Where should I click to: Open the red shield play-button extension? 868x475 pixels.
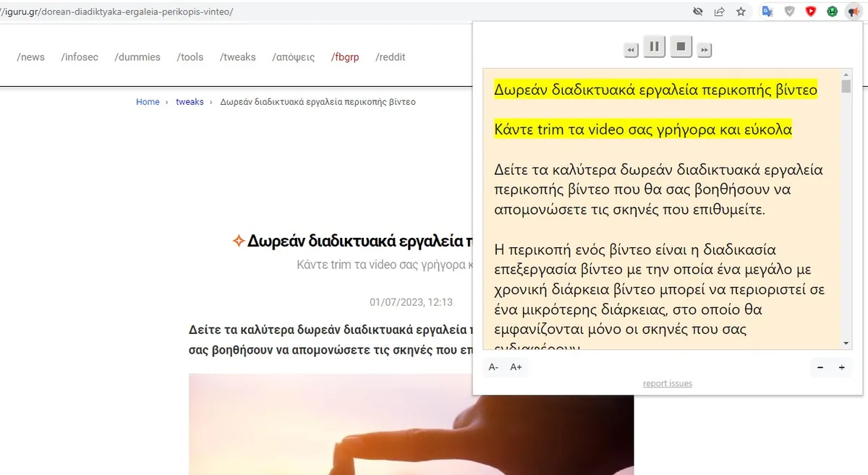click(811, 12)
